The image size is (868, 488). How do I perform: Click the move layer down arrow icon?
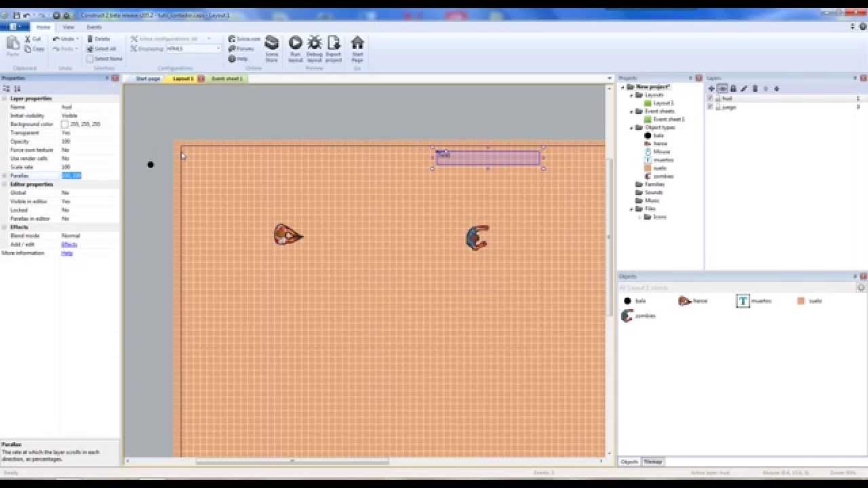pyautogui.click(x=776, y=89)
